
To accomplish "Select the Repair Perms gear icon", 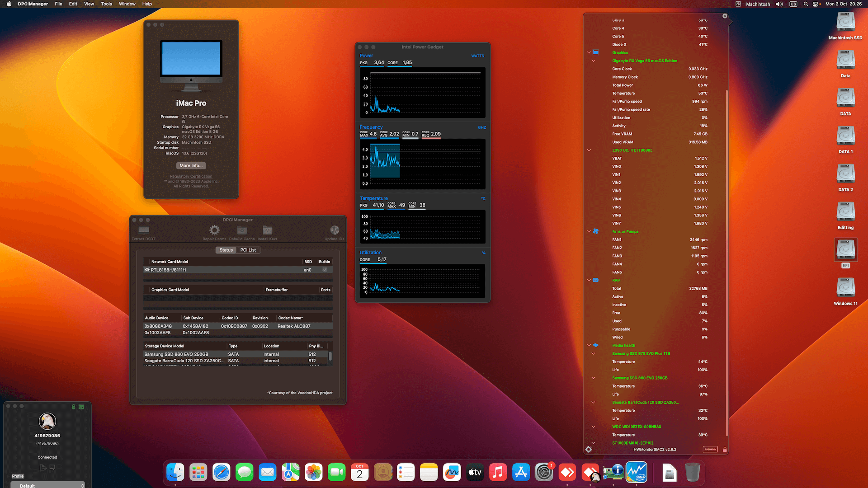I will pos(214,230).
